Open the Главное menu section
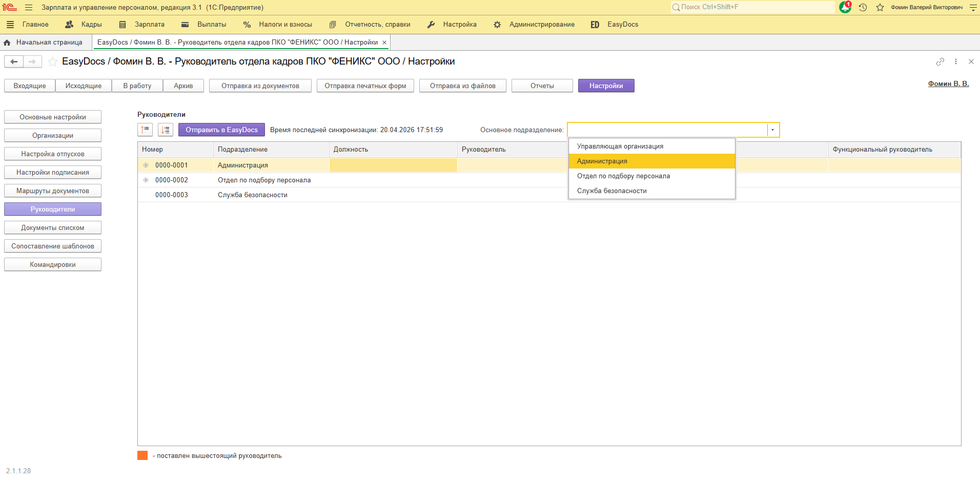 [35, 25]
